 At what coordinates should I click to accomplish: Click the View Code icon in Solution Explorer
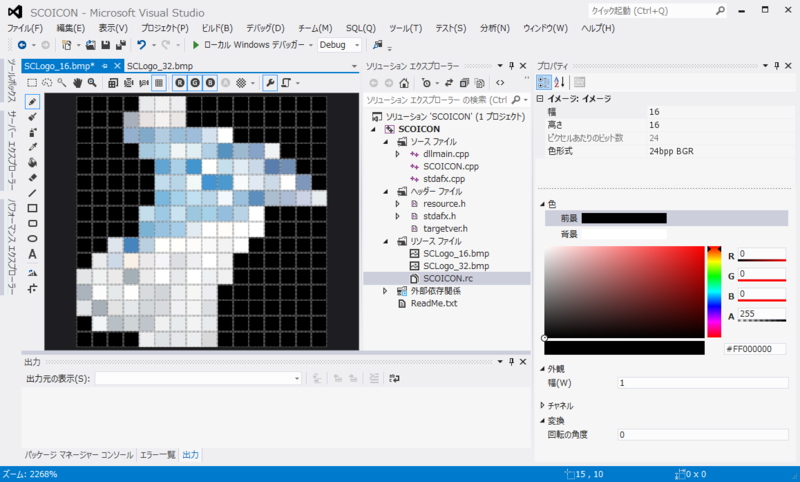pos(500,83)
